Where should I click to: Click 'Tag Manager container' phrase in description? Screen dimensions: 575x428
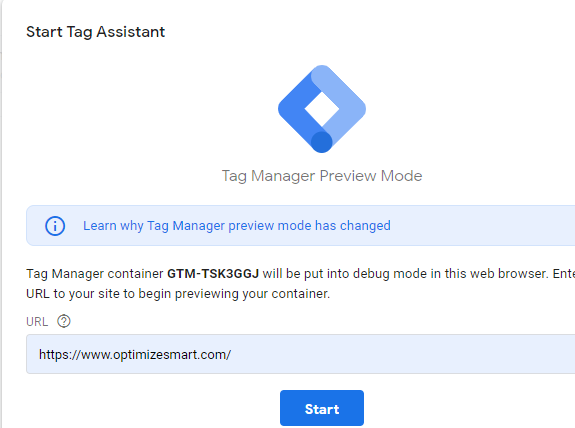(x=95, y=274)
